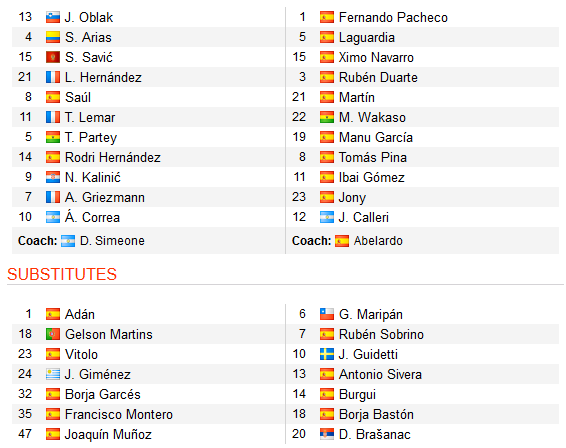Click the Uruguay flag beside J. Giménez
Screen dimensions: 566x448
(x=53, y=374)
